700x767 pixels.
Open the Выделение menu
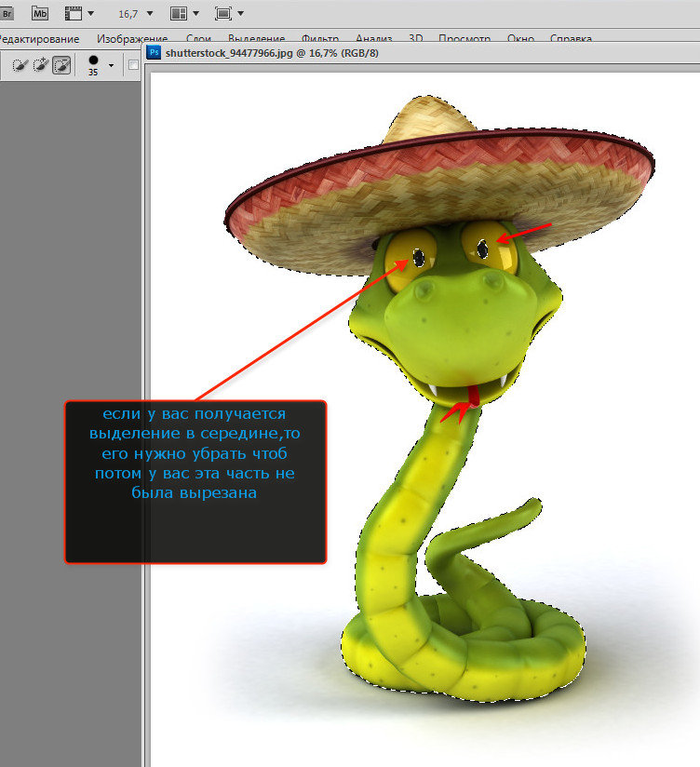(x=256, y=39)
